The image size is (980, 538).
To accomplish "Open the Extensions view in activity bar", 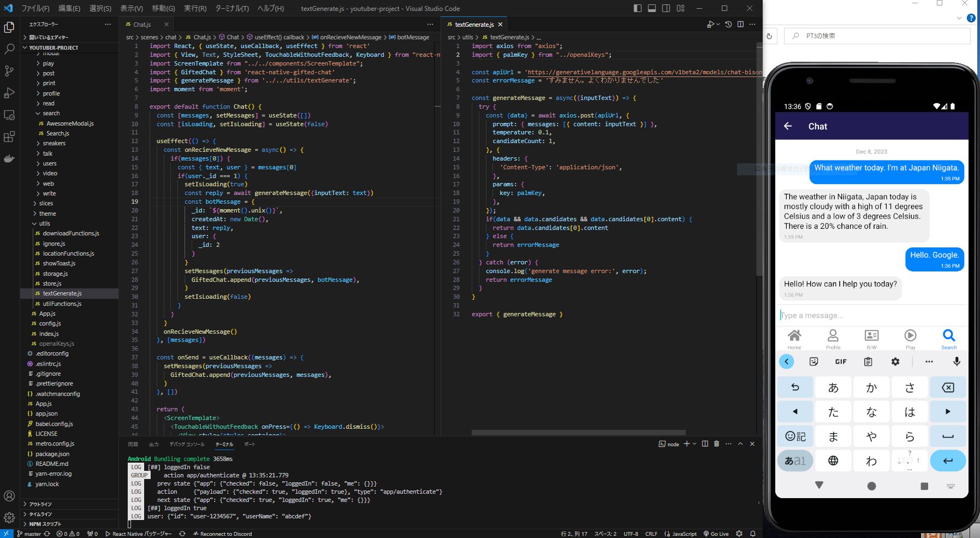I will tap(9, 137).
